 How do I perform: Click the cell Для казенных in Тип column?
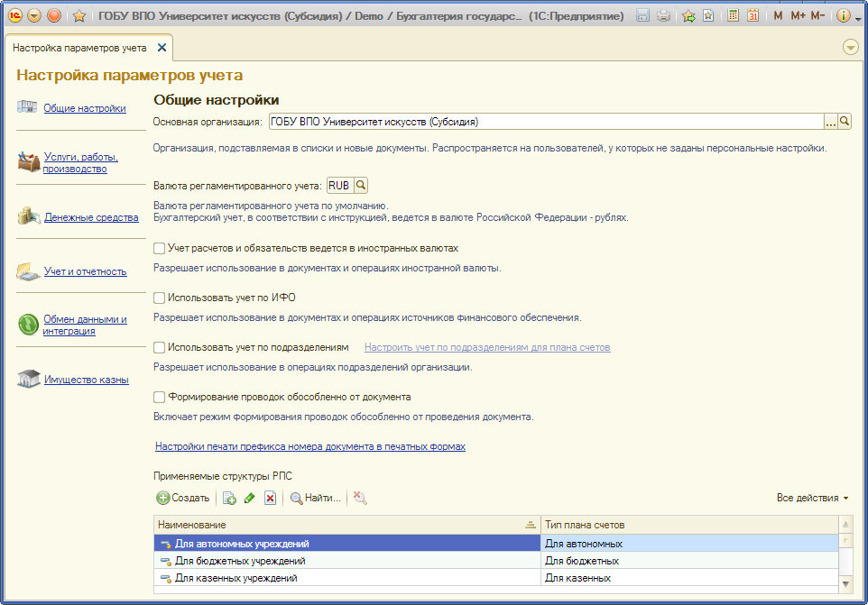tap(689, 578)
